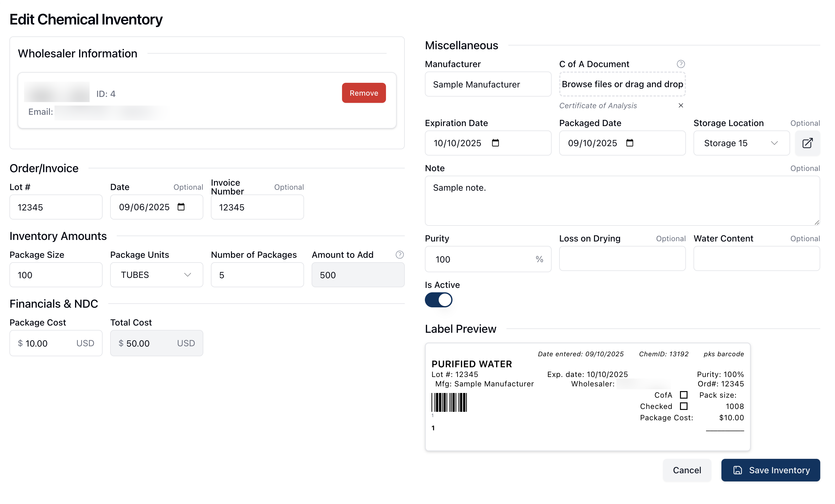Viewport: 835px width, 504px height.
Task: Click the Save Inventory button
Action: pos(770,470)
